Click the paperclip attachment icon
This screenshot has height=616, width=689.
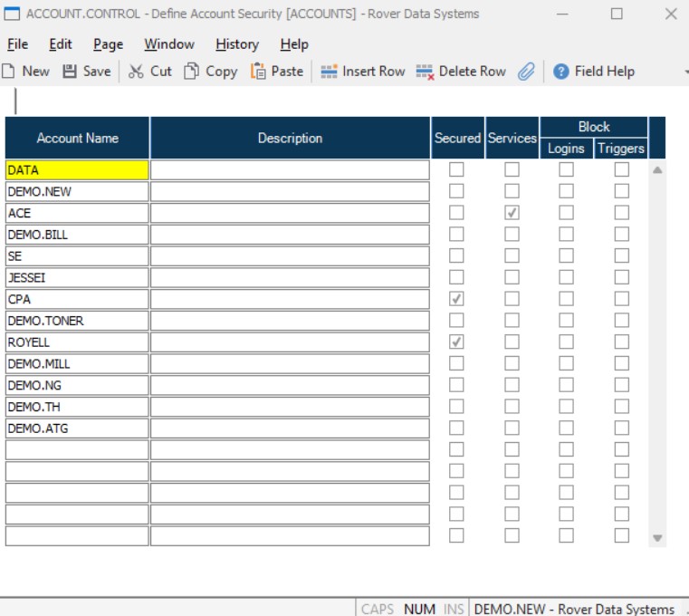pos(526,72)
